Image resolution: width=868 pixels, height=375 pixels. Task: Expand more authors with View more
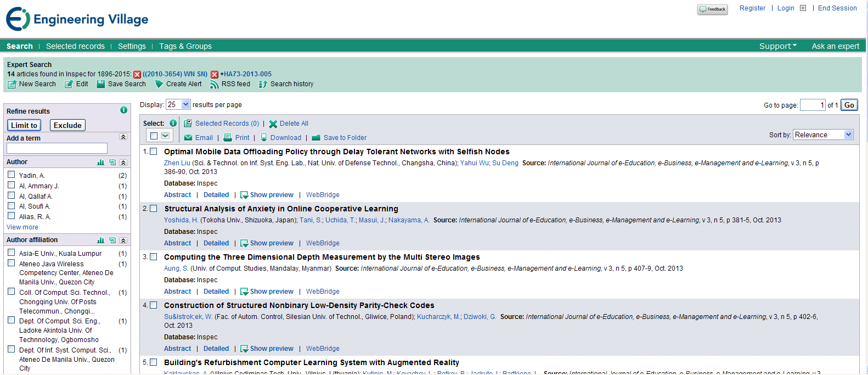(x=22, y=227)
